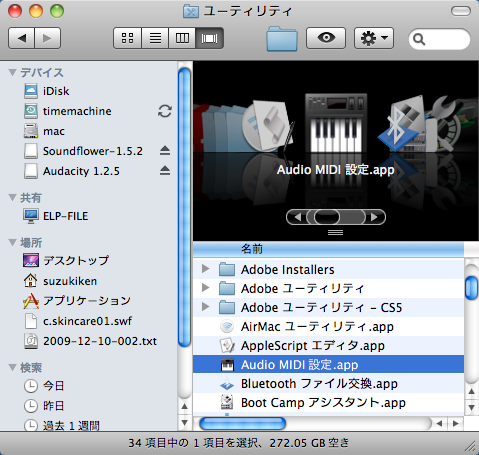This screenshot has width=479, height=455.
Task: Click the Audio MIDI keyboard cover
Action: point(336,123)
